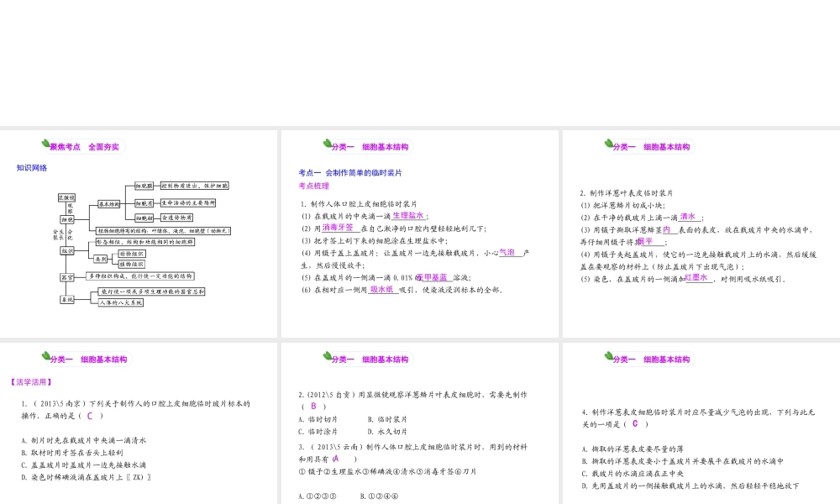Click the line (1) 把洋葱鳞片切成小块

622,206
